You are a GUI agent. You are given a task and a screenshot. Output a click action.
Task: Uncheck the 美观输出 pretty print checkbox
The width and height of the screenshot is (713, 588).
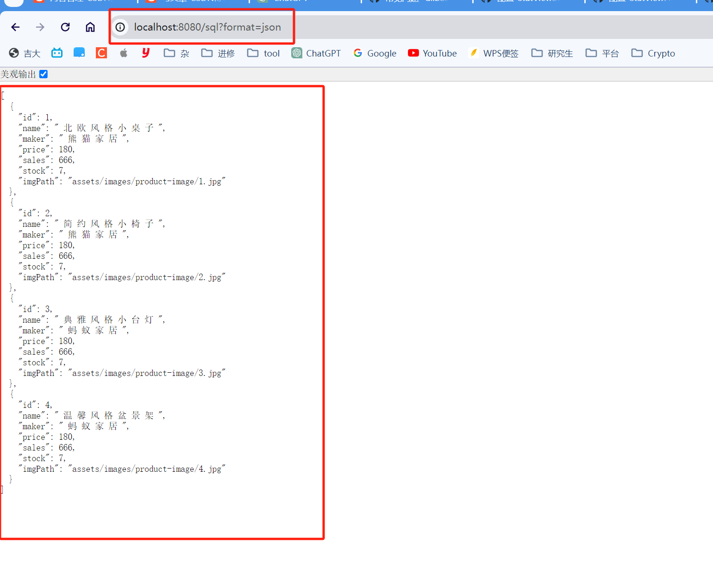(44, 74)
